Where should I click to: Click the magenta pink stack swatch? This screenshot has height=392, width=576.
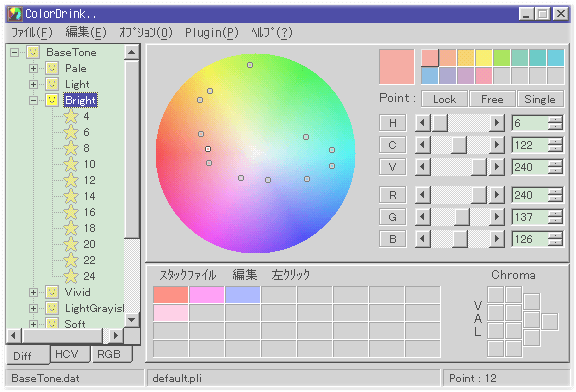pos(206,295)
